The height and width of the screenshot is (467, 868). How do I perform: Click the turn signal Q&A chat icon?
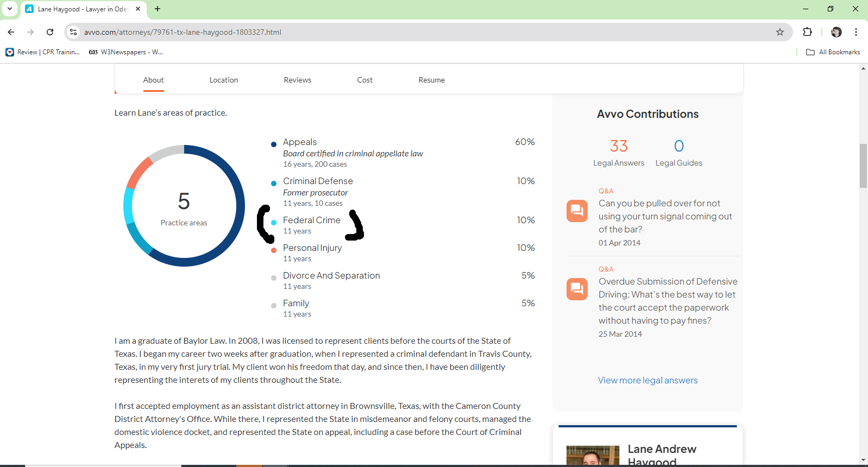(577, 211)
